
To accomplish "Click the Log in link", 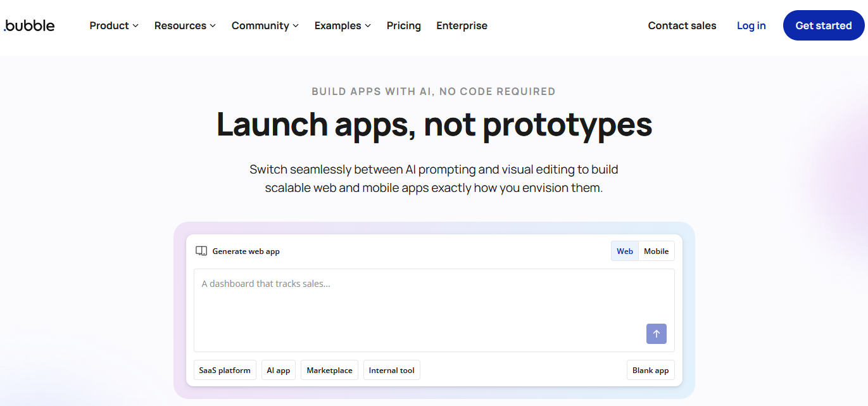I will [751, 25].
